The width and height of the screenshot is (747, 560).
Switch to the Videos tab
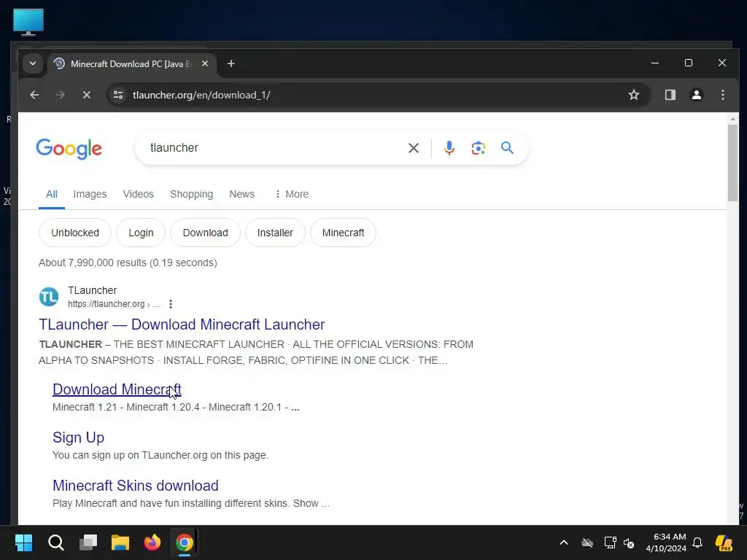(138, 194)
